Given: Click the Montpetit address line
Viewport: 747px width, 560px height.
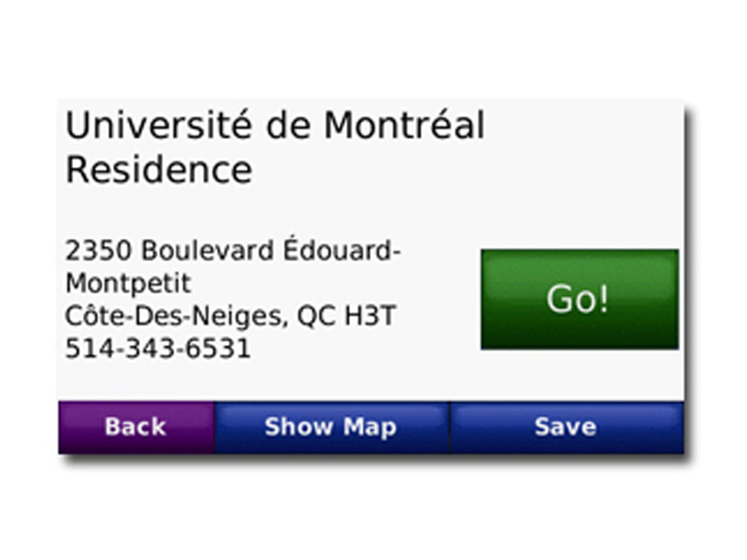Looking at the screenshot, I should click(x=128, y=283).
